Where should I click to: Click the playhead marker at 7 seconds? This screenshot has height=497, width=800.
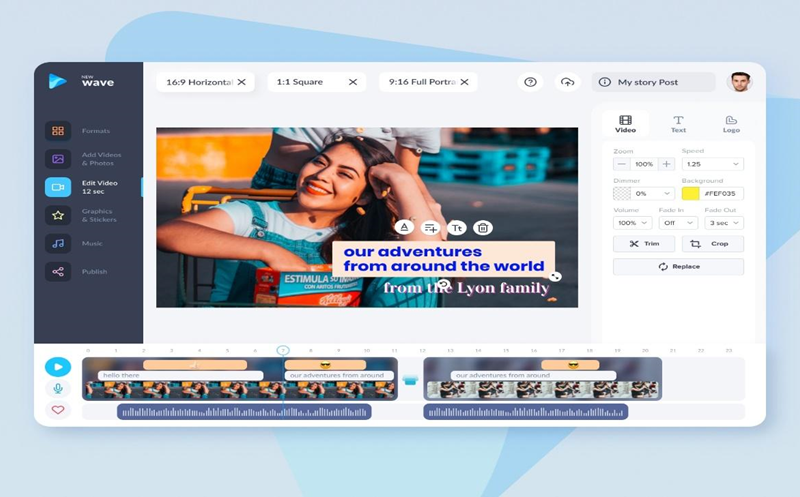[x=283, y=351]
